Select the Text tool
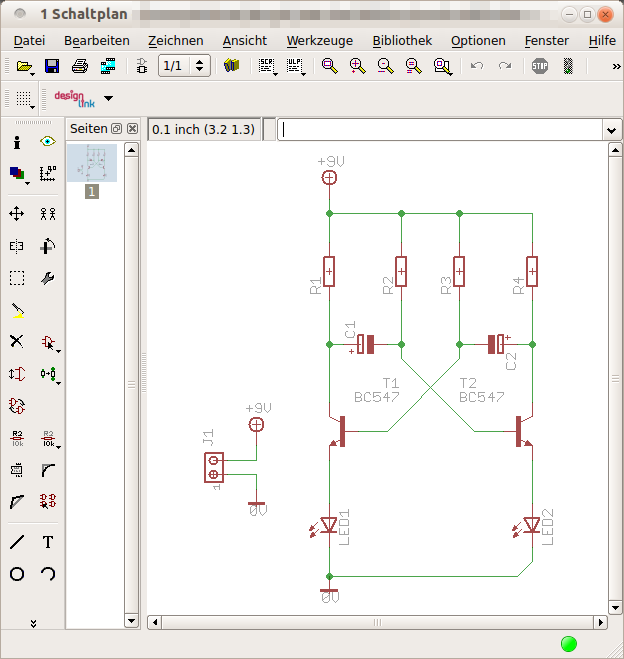The height and width of the screenshot is (659, 624). (47, 542)
